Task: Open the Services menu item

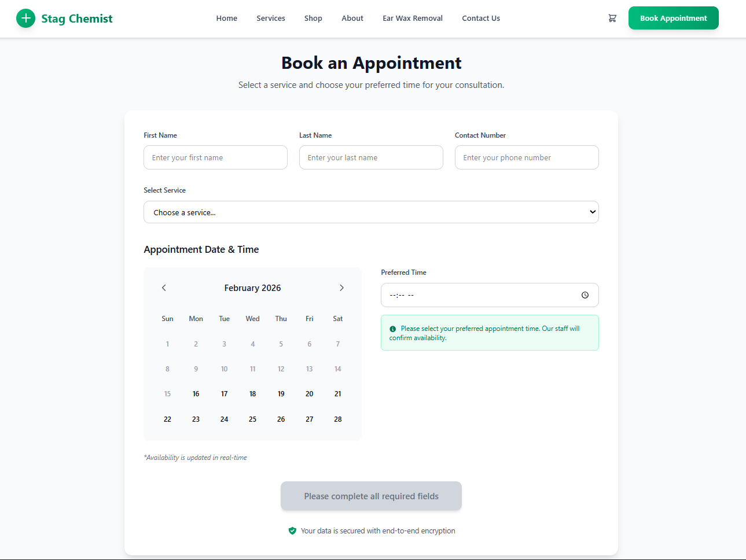Action: click(x=271, y=19)
